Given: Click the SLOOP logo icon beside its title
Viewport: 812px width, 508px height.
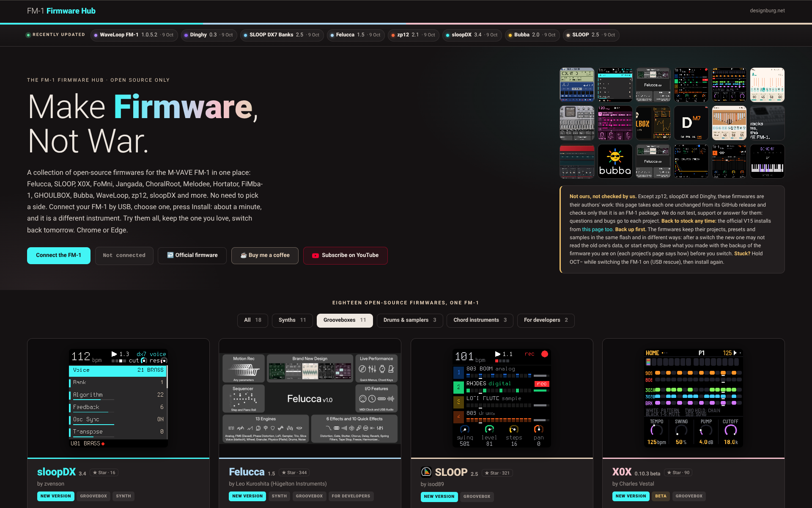Looking at the screenshot, I should (426, 472).
